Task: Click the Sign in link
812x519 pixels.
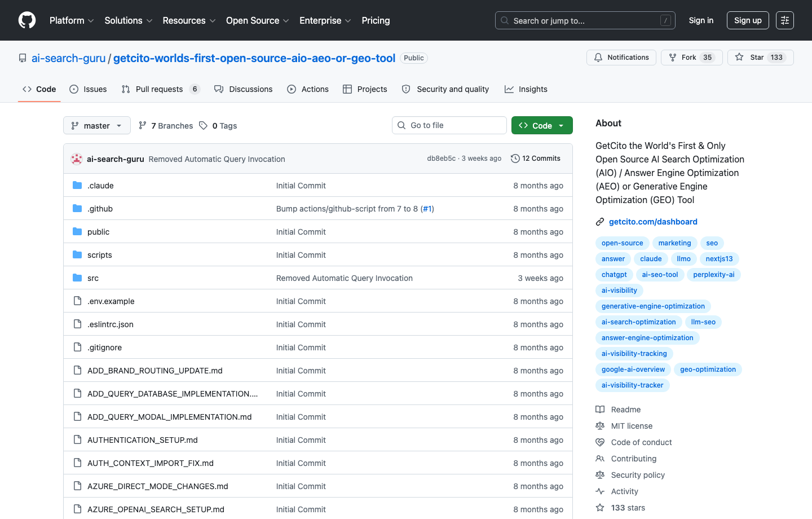Action: point(701,20)
